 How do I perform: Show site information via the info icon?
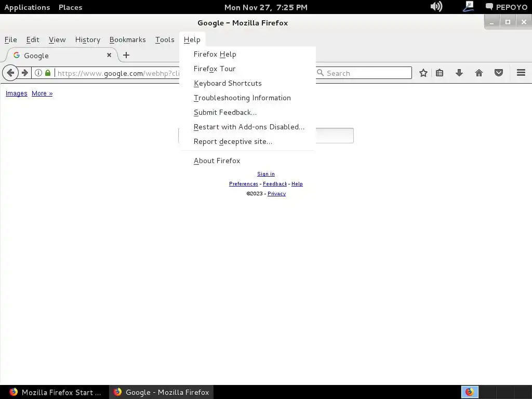(x=38, y=73)
